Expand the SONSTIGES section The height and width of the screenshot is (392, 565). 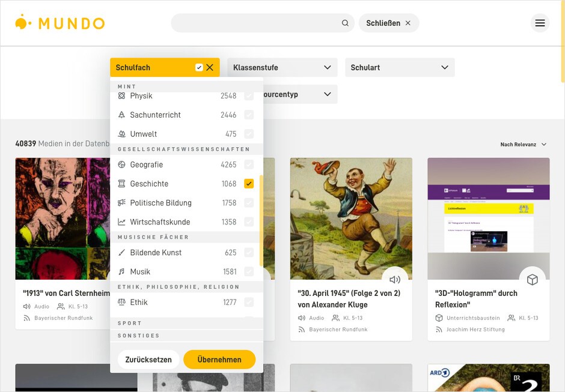coord(187,336)
